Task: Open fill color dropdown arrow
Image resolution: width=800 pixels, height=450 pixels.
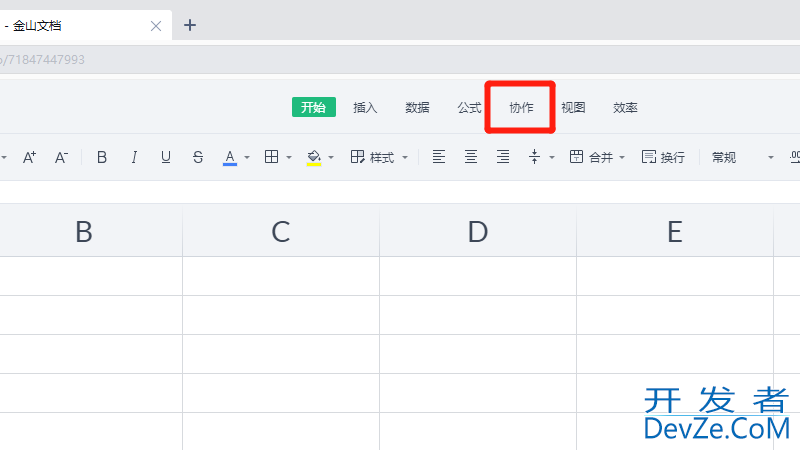Action: point(331,158)
